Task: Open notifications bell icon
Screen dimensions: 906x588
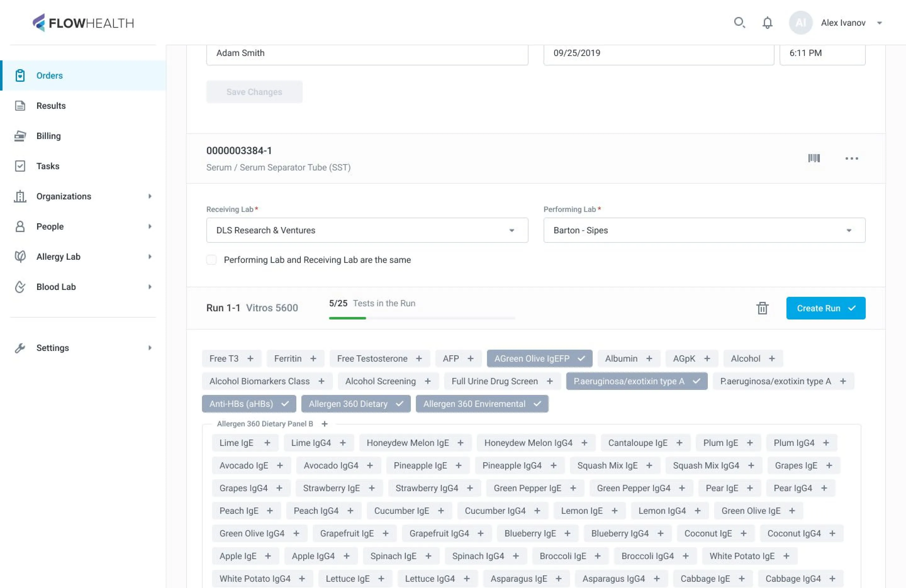Action: pyautogui.click(x=767, y=23)
